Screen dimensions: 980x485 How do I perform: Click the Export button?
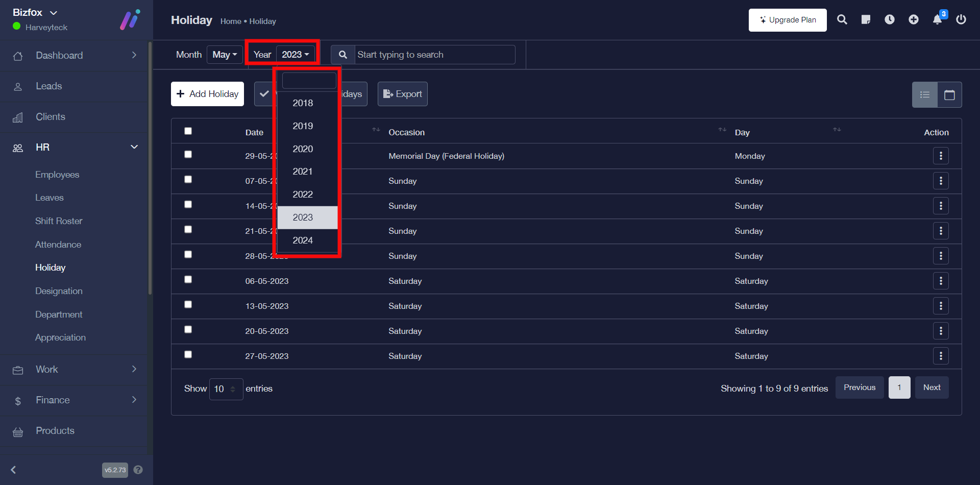[x=403, y=94]
